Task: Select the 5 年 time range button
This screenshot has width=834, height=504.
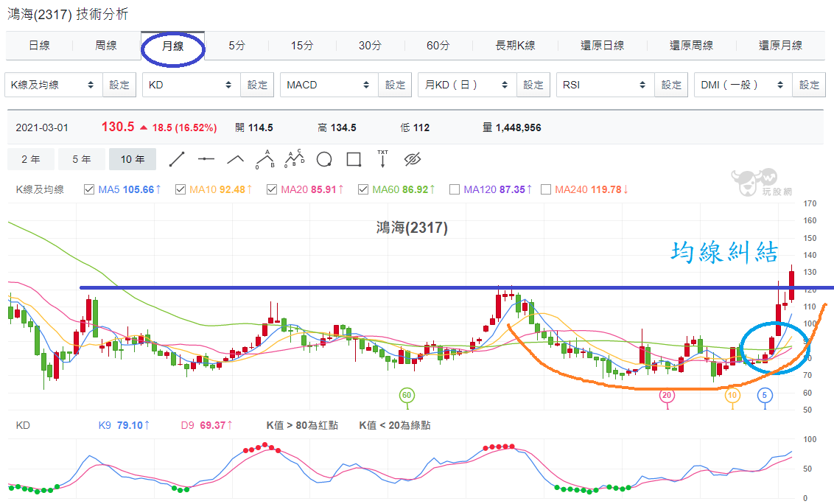Action: point(82,159)
